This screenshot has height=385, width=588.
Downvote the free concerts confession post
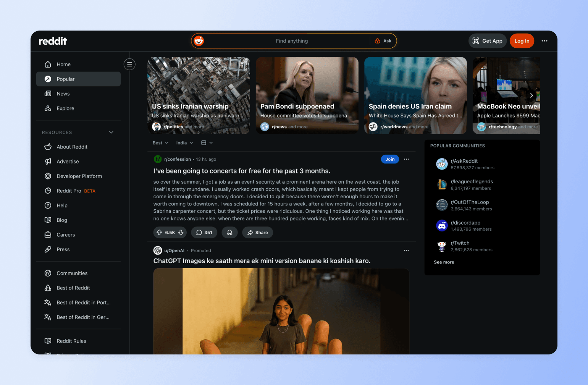(x=180, y=232)
